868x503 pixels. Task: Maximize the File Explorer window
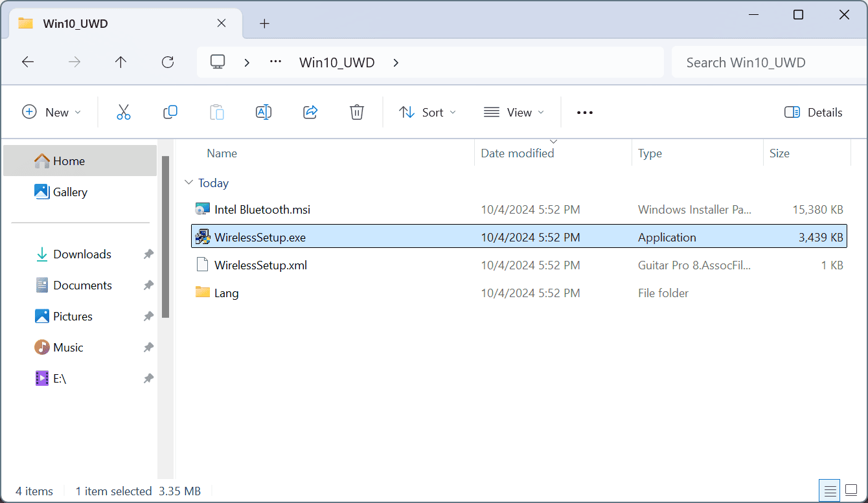[798, 14]
